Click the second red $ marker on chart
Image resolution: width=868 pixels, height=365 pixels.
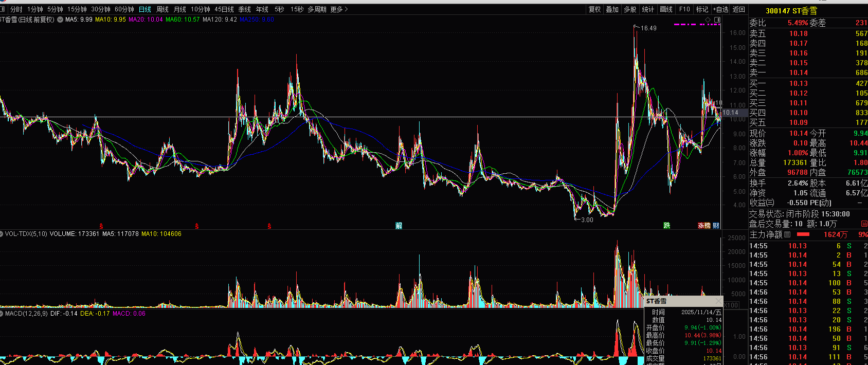coord(197,226)
